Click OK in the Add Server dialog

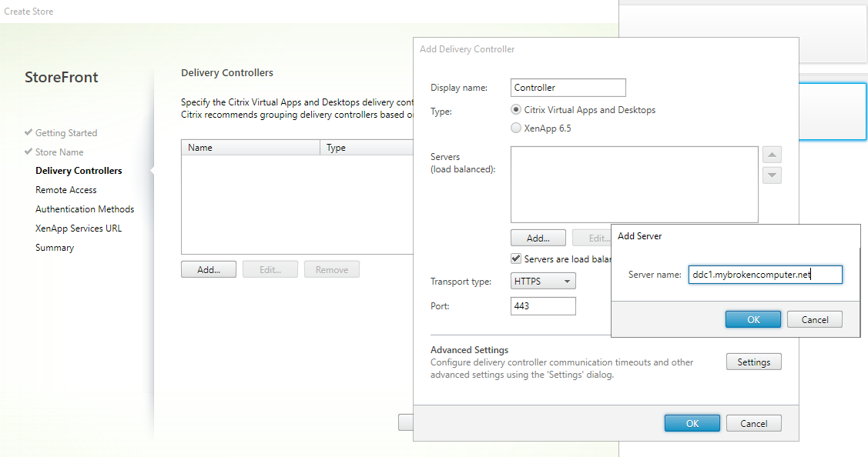(x=753, y=320)
